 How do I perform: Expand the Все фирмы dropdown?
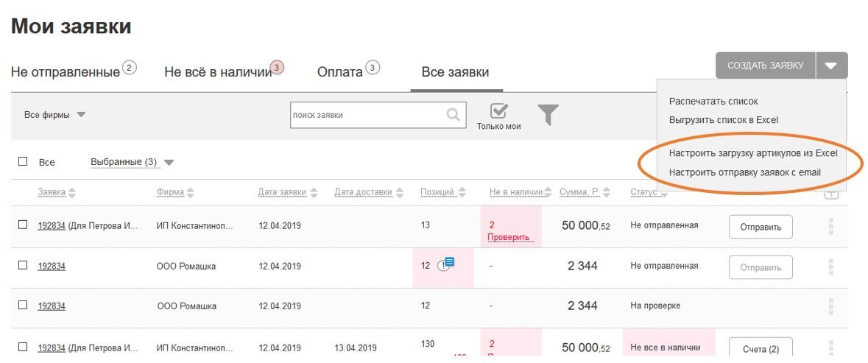pos(55,115)
